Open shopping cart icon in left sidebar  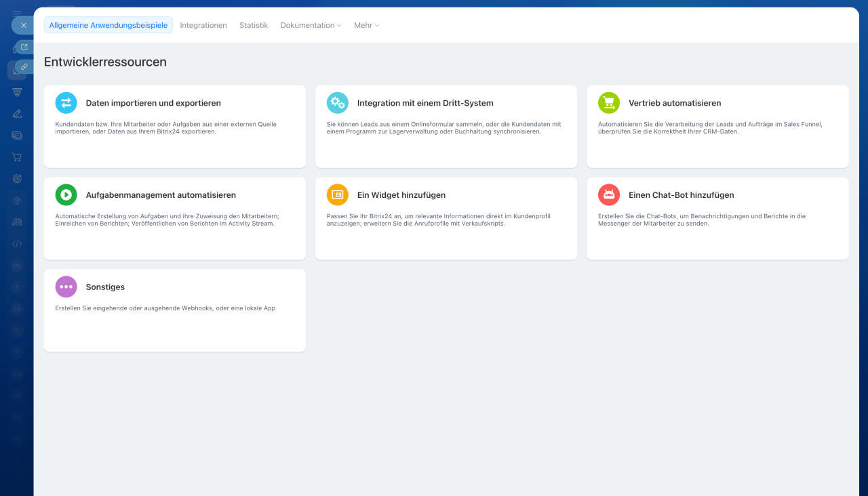17,157
